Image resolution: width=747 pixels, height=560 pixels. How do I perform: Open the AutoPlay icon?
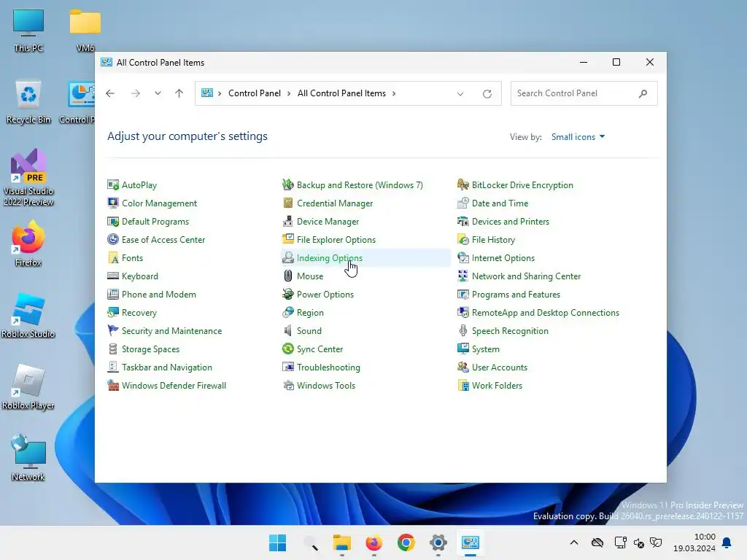113,184
